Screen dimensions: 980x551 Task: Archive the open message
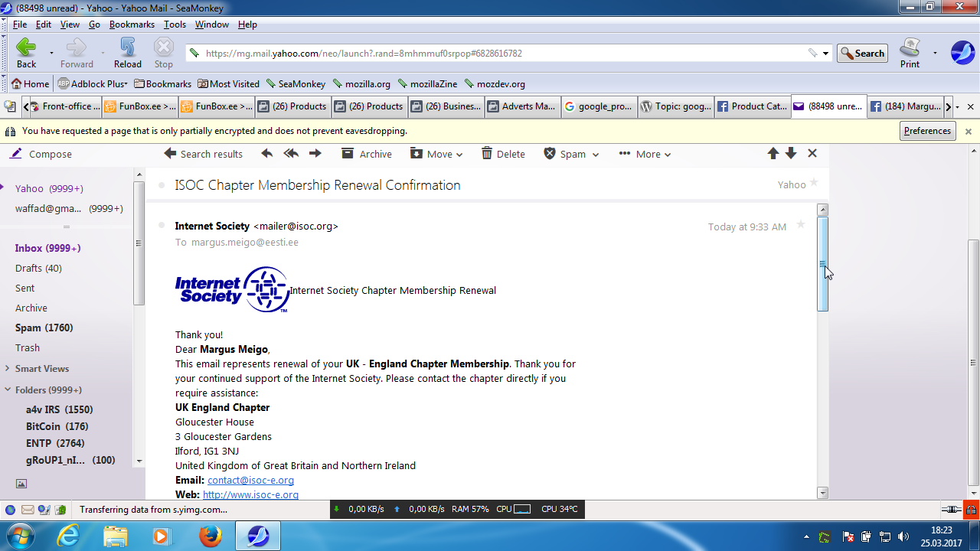pyautogui.click(x=367, y=154)
